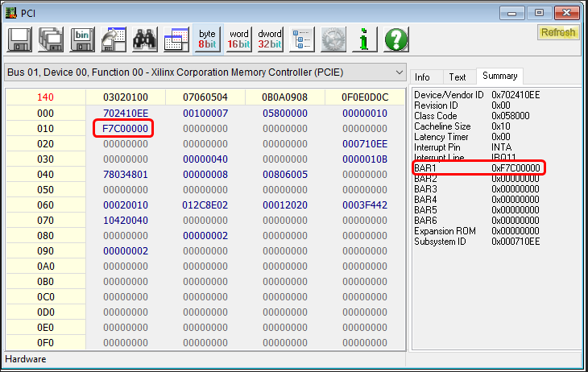Open the green information icon
Screen dimensions: 588x372
pyautogui.click(x=365, y=39)
